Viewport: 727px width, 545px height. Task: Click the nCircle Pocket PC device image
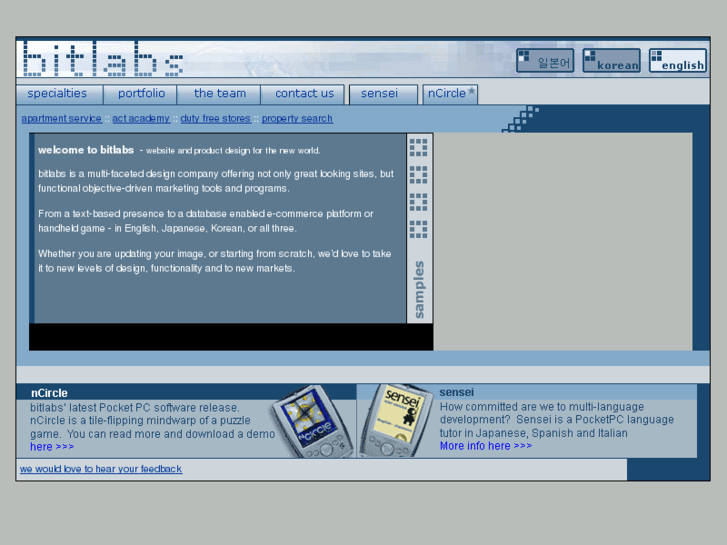[313, 421]
